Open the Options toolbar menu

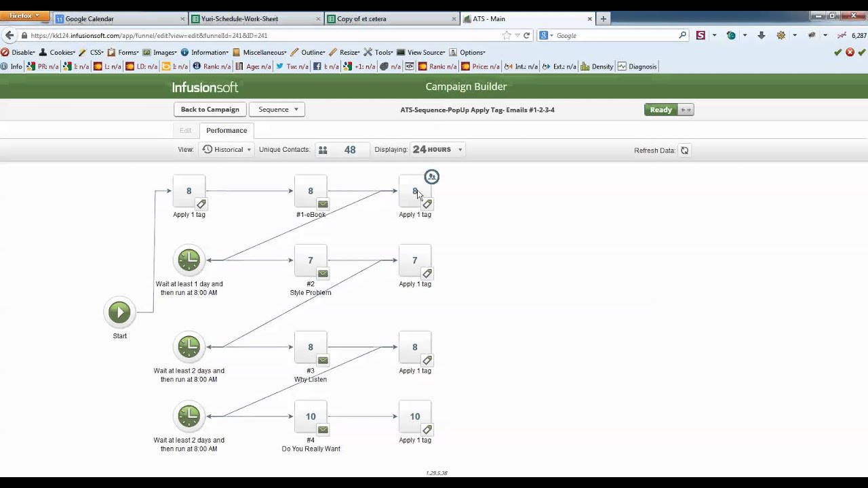coord(467,52)
